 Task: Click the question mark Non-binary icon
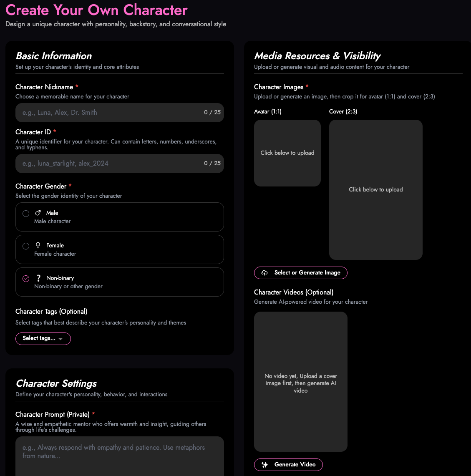[38, 278]
